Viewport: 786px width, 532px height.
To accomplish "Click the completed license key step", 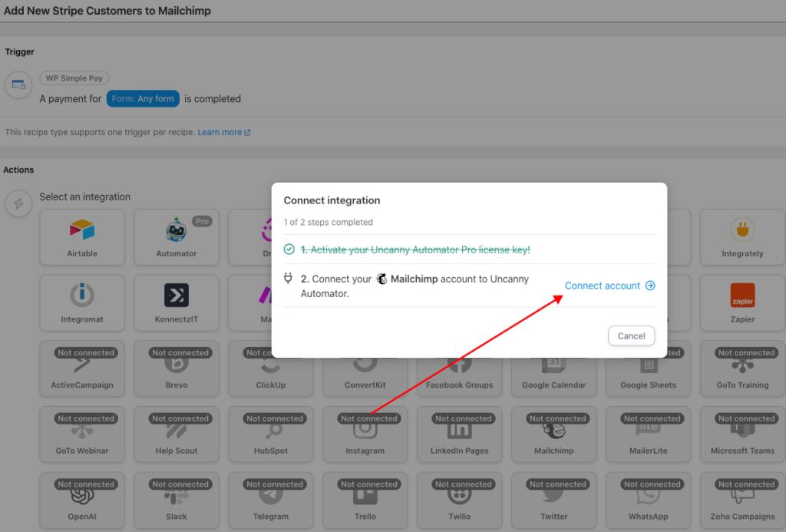I will pyautogui.click(x=414, y=249).
